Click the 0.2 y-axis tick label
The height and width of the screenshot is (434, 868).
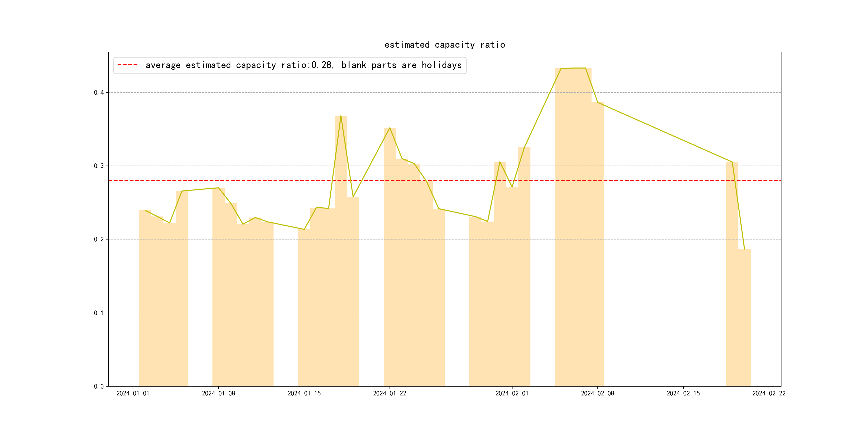pyautogui.click(x=99, y=239)
